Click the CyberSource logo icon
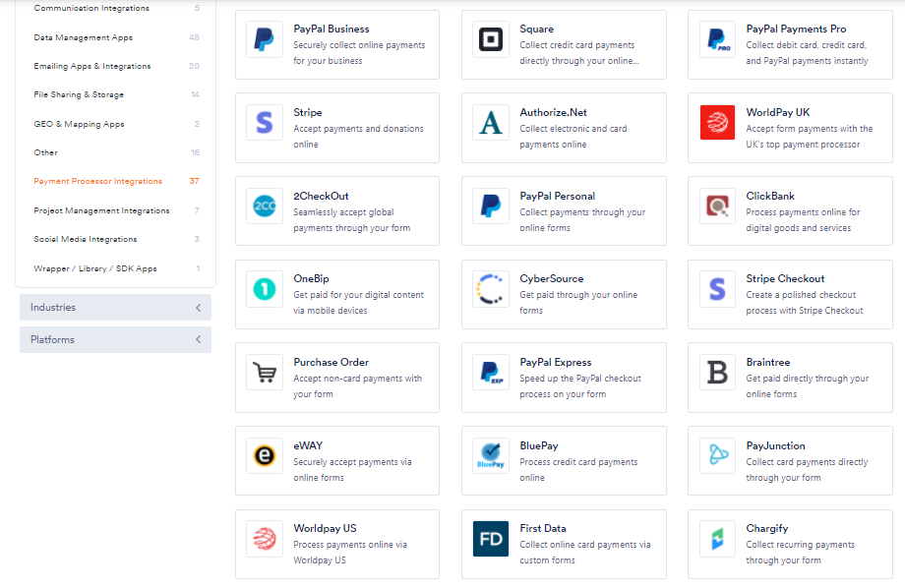905x588 pixels. [x=491, y=289]
